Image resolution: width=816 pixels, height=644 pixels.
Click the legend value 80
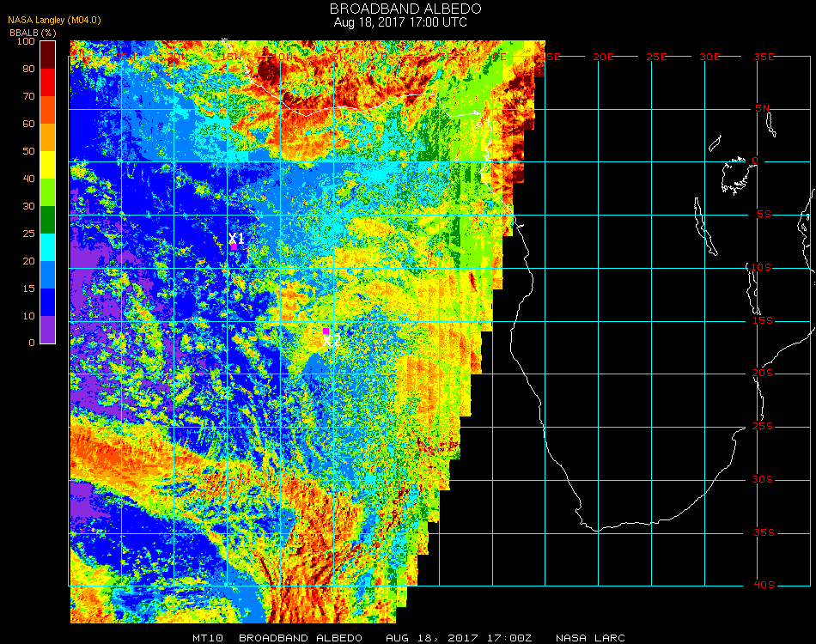[28, 70]
